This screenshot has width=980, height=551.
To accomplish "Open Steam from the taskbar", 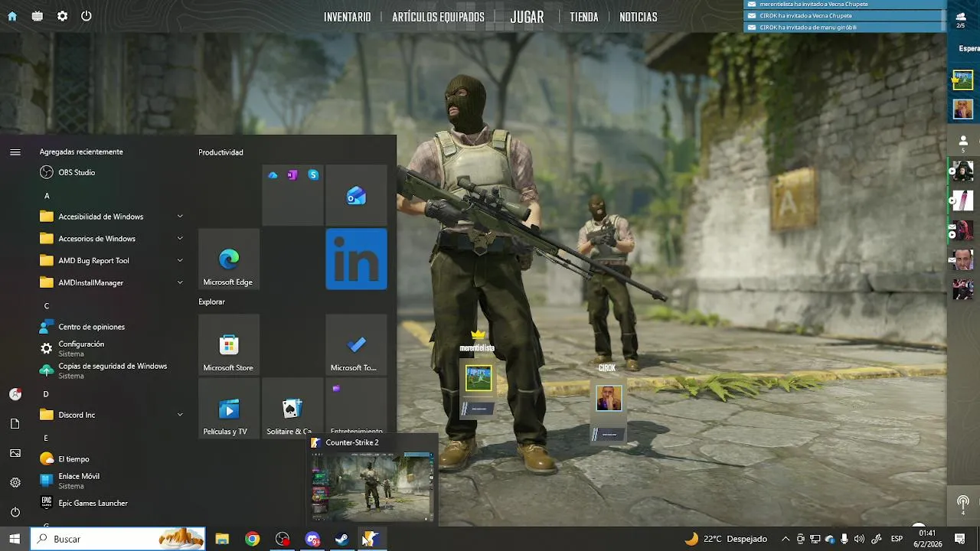I will [341, 539].
